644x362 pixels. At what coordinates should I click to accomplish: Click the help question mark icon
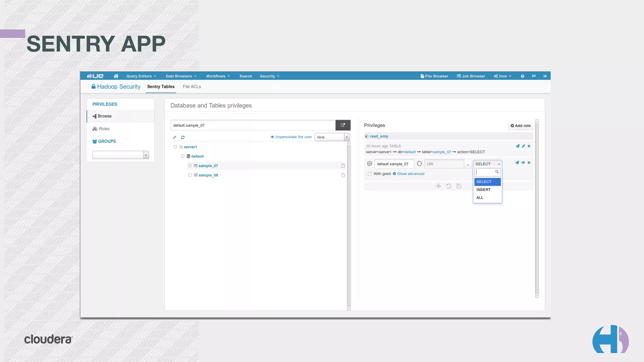(x=522, y=76)
